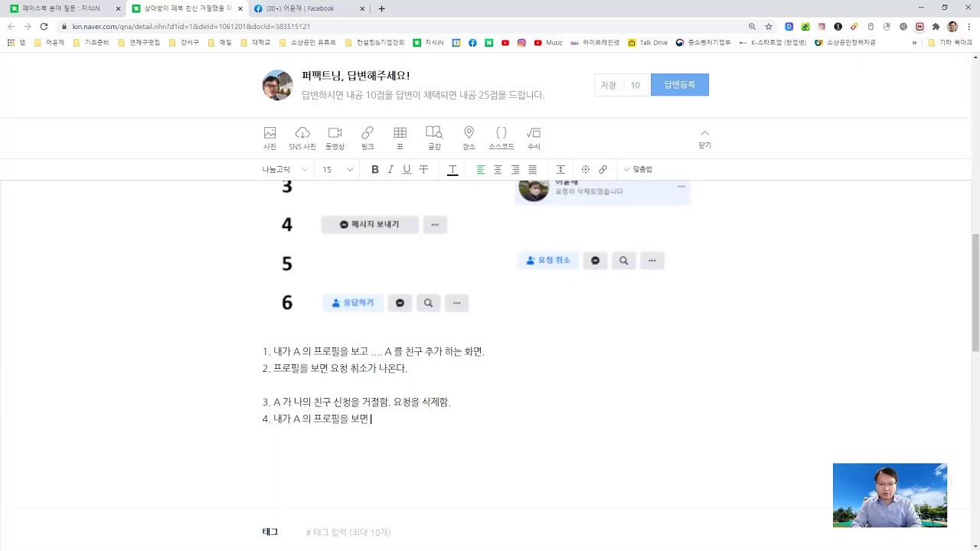
Task: Open the 글감 search tool
Action: point(434,139)
